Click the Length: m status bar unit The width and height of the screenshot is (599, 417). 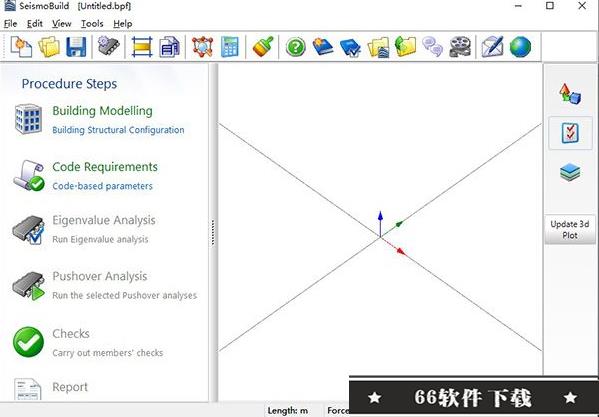tap(288, 411)
